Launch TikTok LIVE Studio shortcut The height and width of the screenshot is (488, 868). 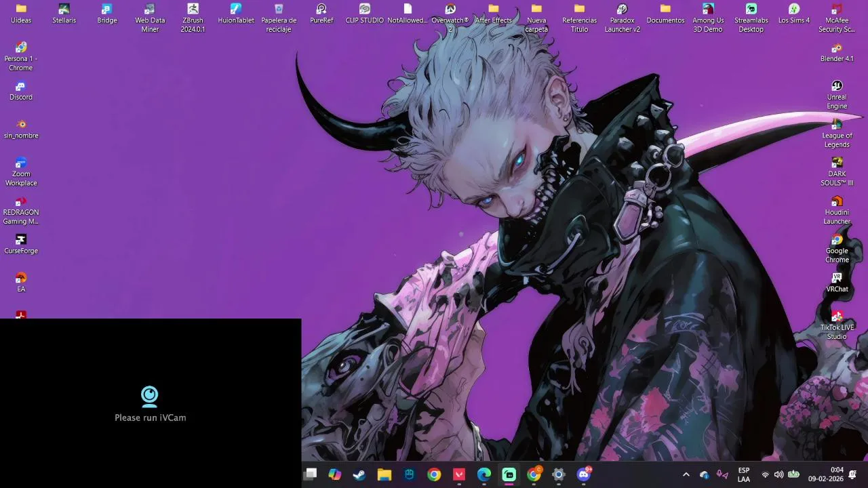[x=837, y=325]
